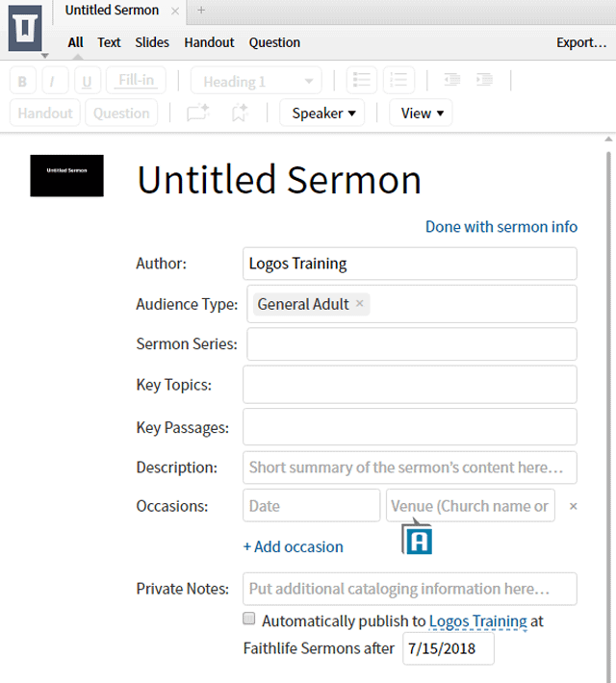Viewport: 616px width, 683px height.
Task: Click the Bold formatting icon
Action: (x=22, y=81)
